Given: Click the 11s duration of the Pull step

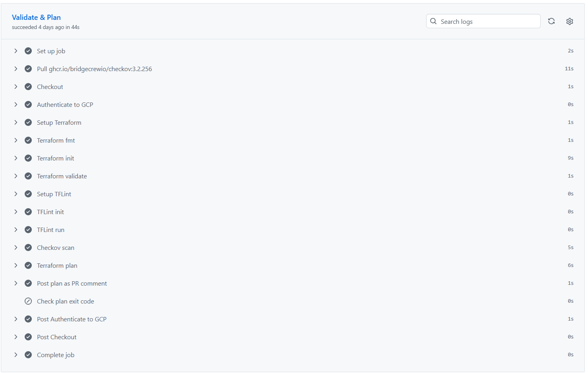Looking at the screenshot, I should click(x=569, y=69).
